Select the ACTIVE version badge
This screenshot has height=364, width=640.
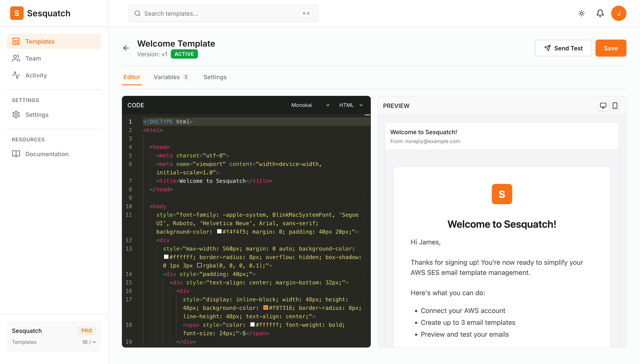click(x=184, y=54)
